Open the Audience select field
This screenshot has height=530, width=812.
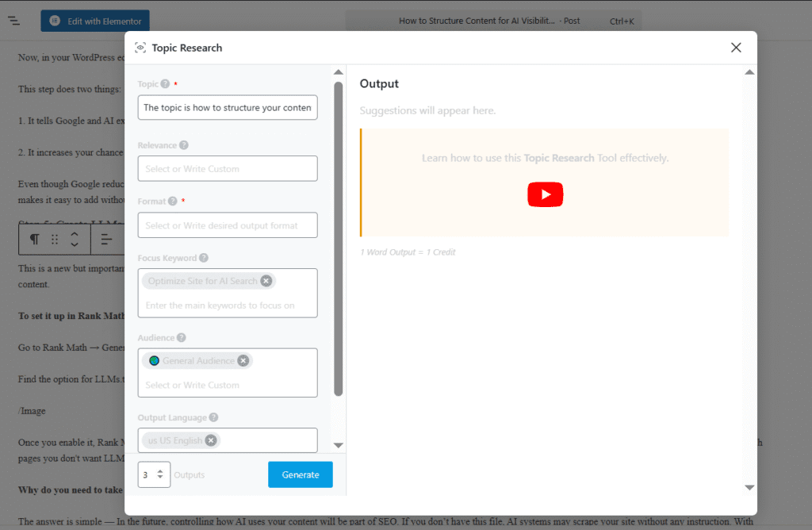(228, 385)
